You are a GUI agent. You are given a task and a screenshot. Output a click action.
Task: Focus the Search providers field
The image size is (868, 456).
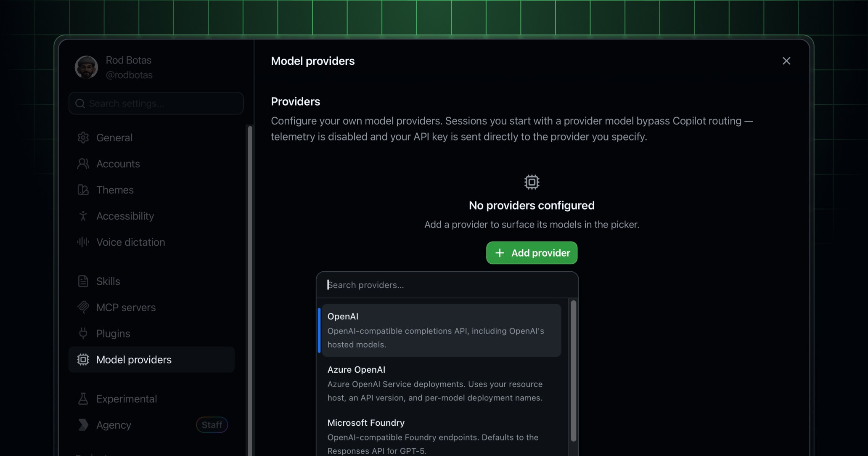click(x=447, y=285)
